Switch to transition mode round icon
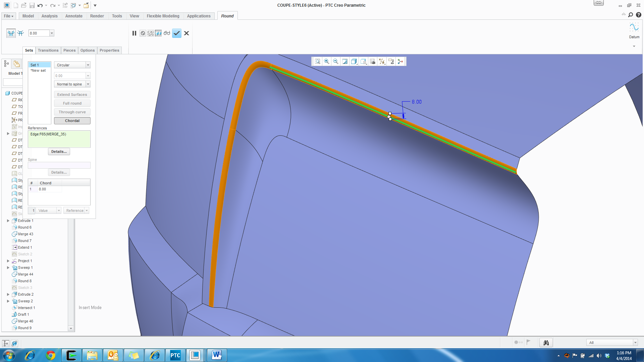Screen dimensions: 644x362 21,33
